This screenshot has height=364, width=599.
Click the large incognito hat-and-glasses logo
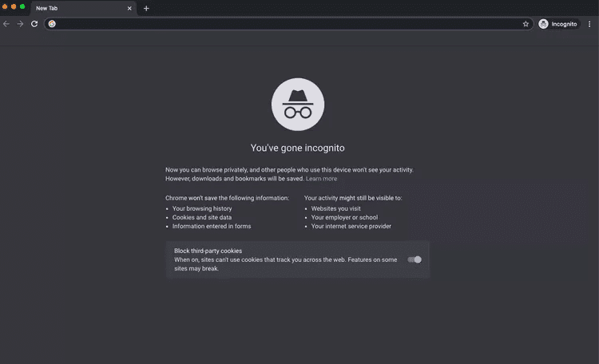coord(298,105)
